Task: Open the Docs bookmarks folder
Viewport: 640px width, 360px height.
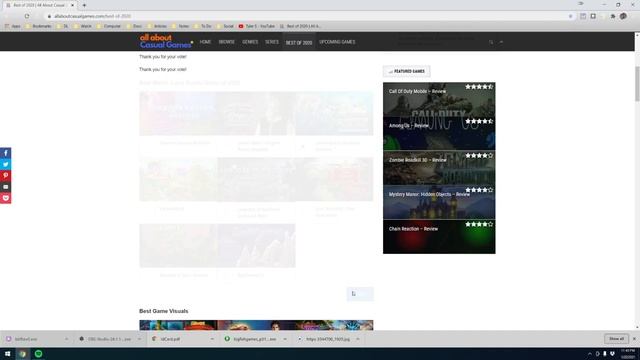Action: [134, 26]
